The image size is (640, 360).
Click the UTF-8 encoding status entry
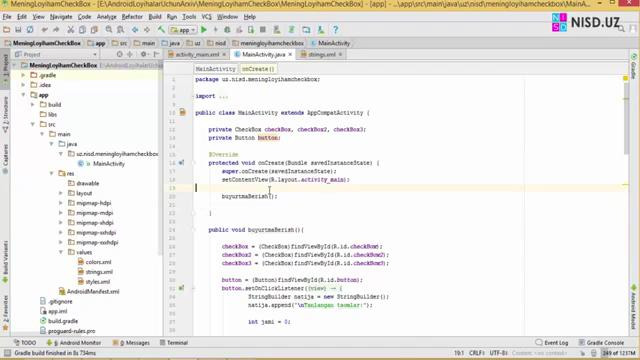tap(498, 353)
